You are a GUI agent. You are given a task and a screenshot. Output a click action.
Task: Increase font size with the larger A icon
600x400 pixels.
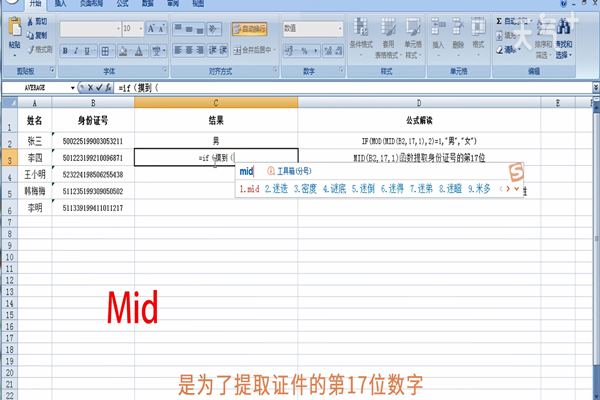pos(152,29)
